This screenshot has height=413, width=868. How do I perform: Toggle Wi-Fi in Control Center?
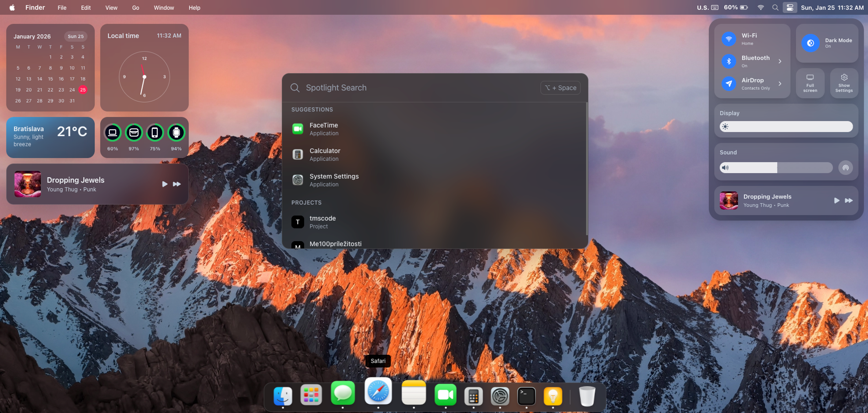pos(729,39)
